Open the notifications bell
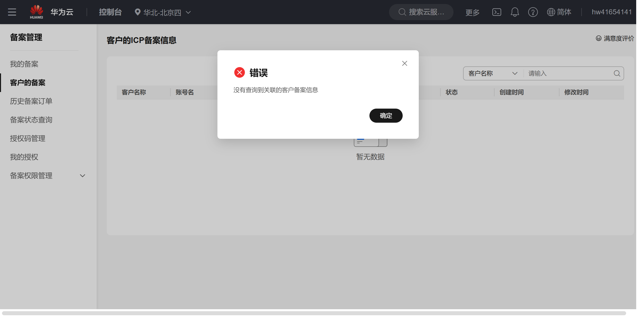This screenshot has height=317, width=644. tap(515, 12)
